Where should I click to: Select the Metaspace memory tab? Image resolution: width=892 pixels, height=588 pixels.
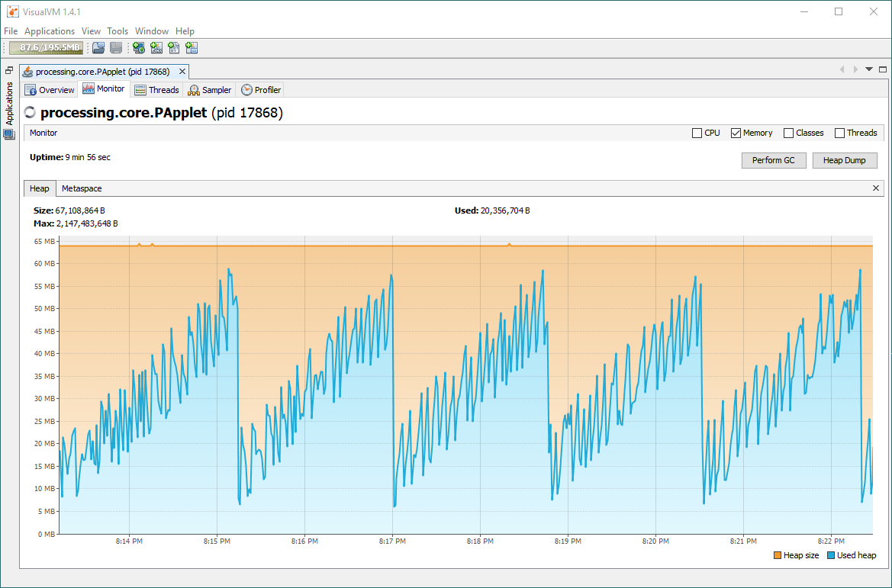click(82, 188)
